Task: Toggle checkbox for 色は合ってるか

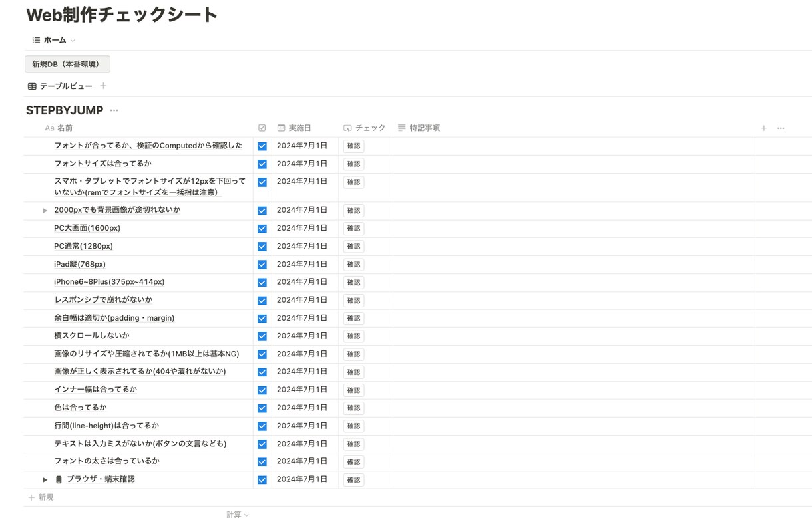Action: pos(262,408)
